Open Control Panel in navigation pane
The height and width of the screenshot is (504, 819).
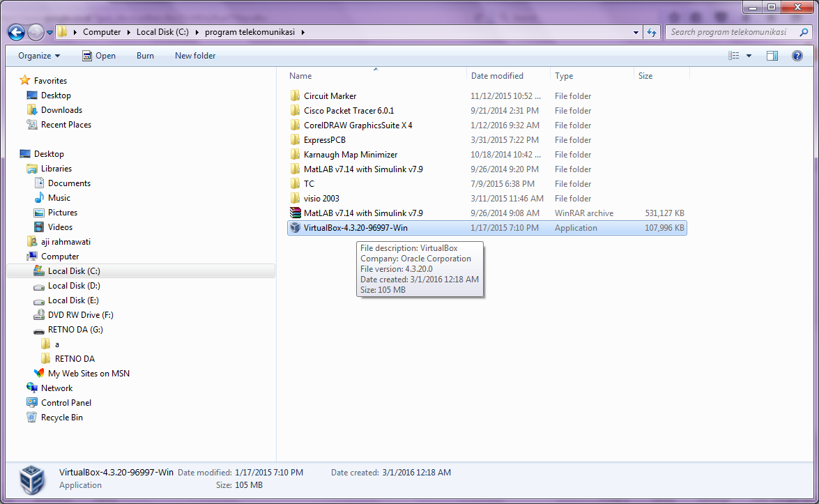[x=66, y=402]
